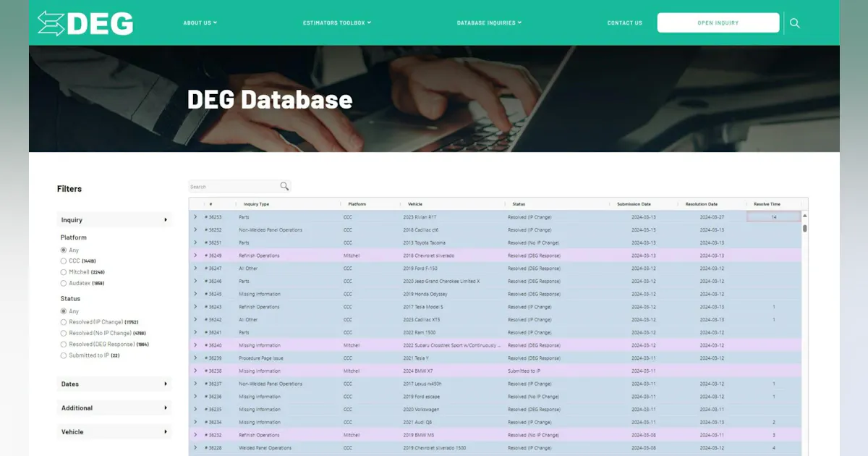This screenshot has width=868, height=456.
Task: Open Database Inquiries dropdown menu
Action: point(489,23)
